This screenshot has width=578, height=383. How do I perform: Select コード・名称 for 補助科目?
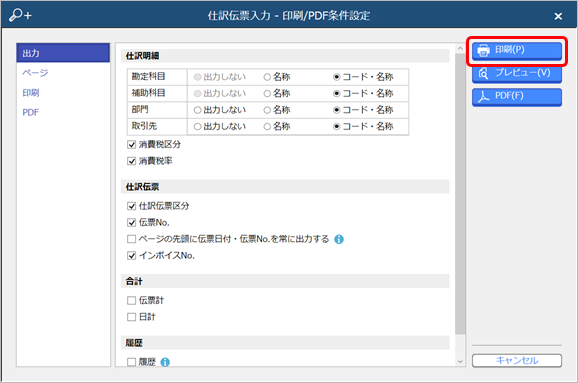pyautogui.click(x=363, y=93)
